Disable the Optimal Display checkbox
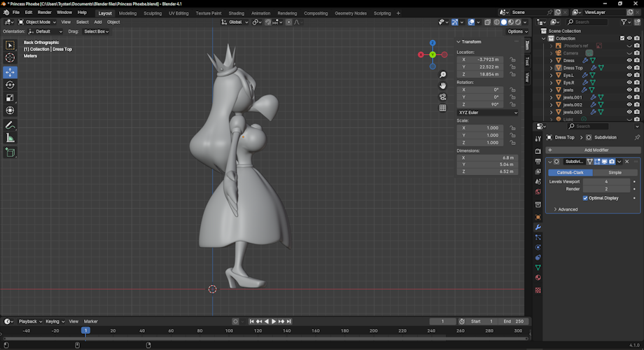 585,198
